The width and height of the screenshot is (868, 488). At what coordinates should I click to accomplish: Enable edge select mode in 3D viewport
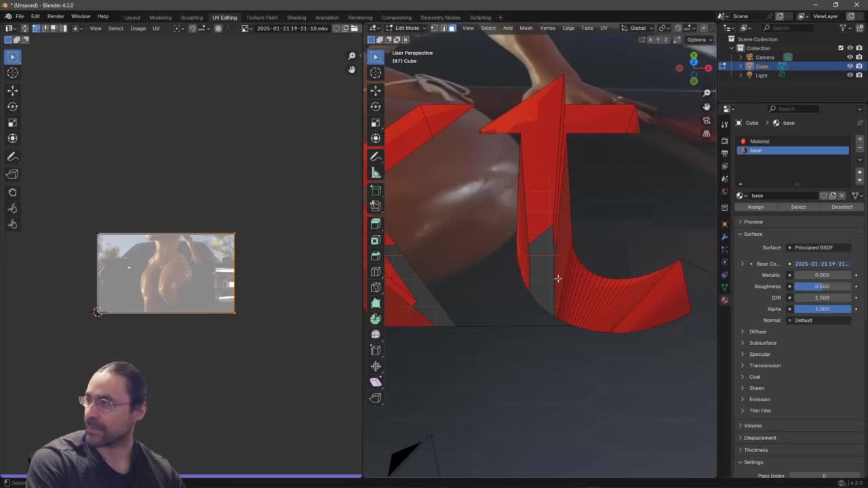pyautogui.click(x=445, y=28)
